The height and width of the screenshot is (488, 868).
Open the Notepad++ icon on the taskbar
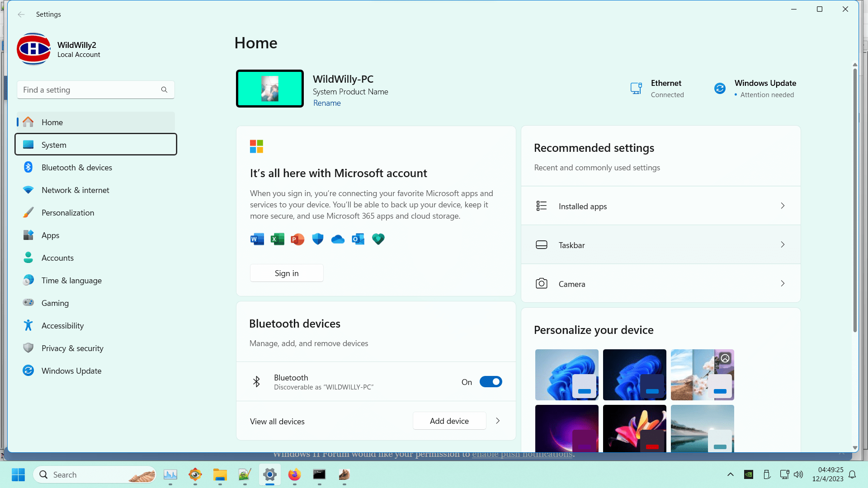(x=245, y=475)
